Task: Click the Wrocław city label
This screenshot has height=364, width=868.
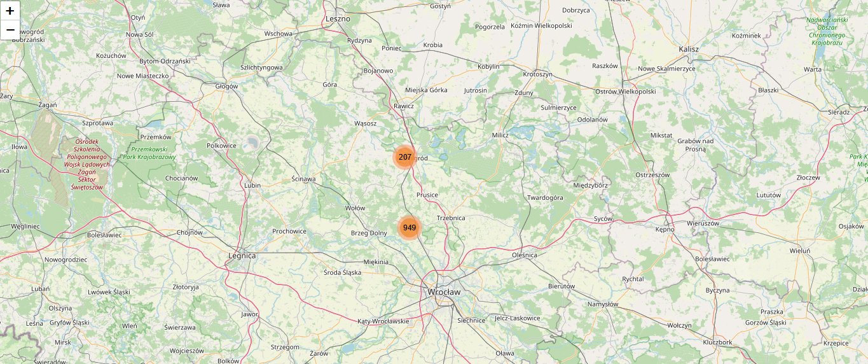Action: click(444, 292)
